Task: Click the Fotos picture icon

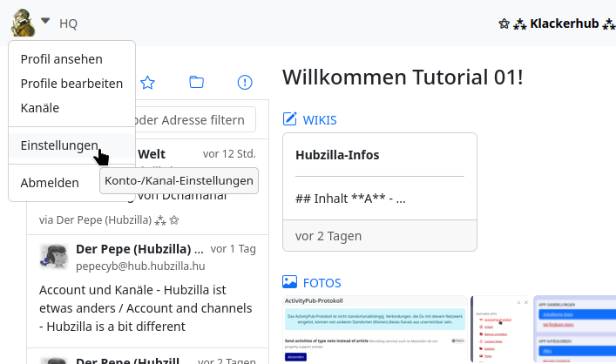Action: click(x=290, y=282)
